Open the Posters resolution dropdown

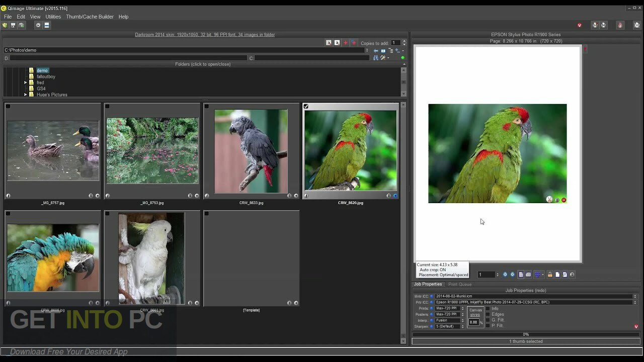[462, 314]
